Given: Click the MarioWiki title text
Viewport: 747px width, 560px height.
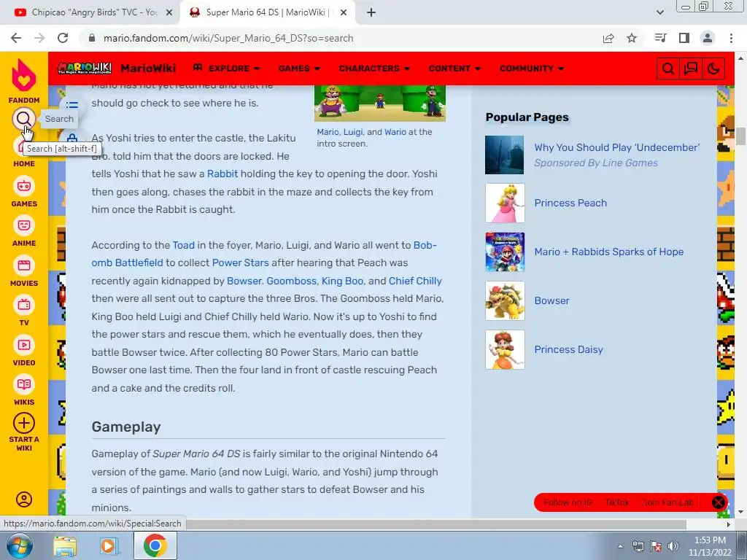Looking at the screenshot, I should [x=148, y=69].
